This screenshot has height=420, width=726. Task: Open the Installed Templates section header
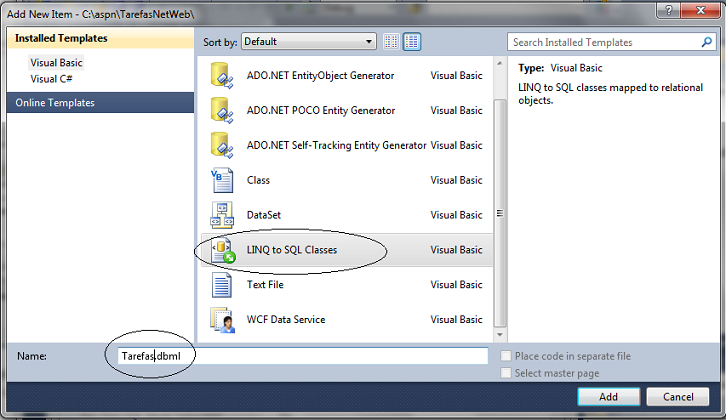click(100, 38)
